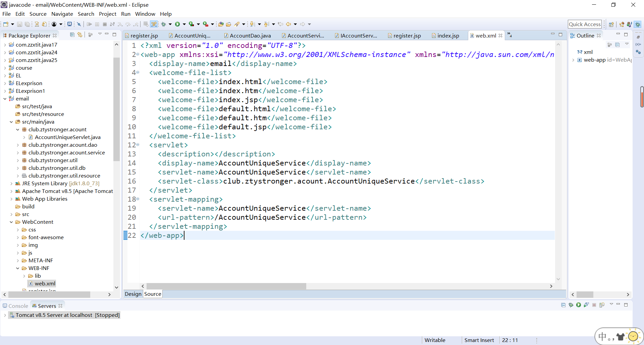Open the Project menu
This screenshot has width=644, height=345.
coord(108,14)
